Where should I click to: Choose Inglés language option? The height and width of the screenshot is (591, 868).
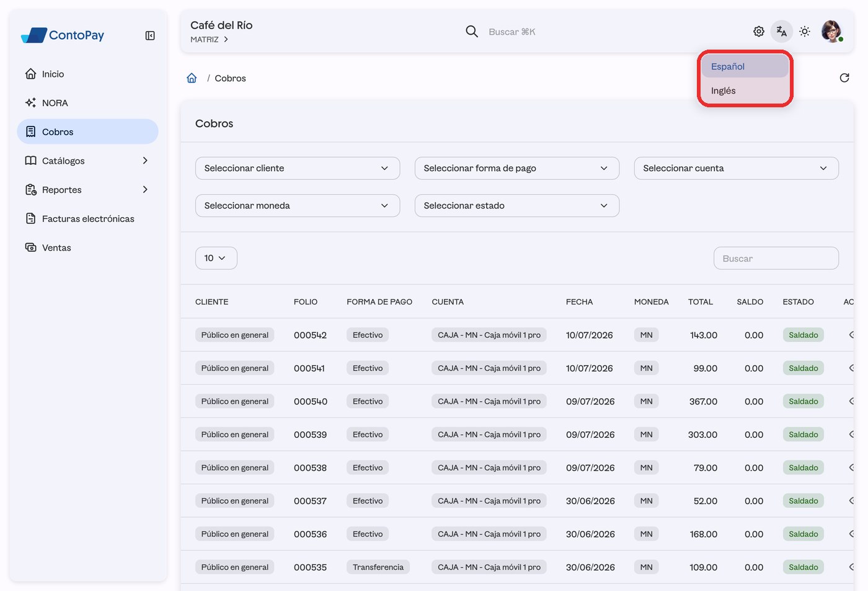pos(745,91)
